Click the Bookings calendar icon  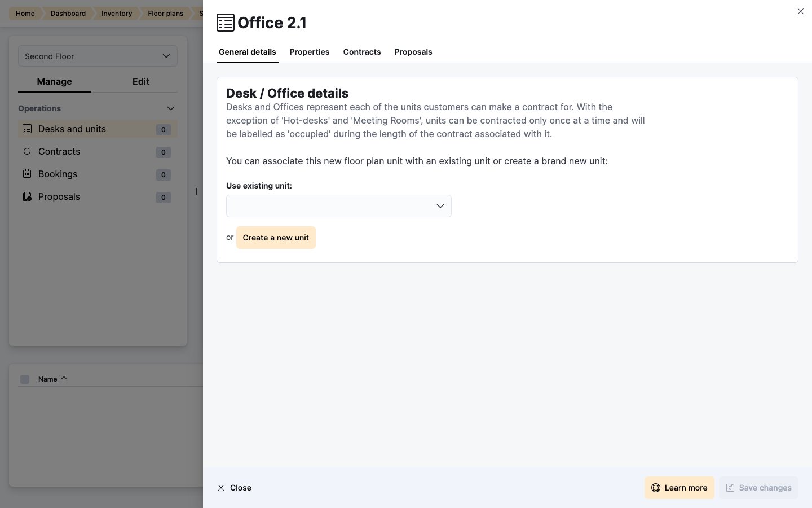pos(27,174)
